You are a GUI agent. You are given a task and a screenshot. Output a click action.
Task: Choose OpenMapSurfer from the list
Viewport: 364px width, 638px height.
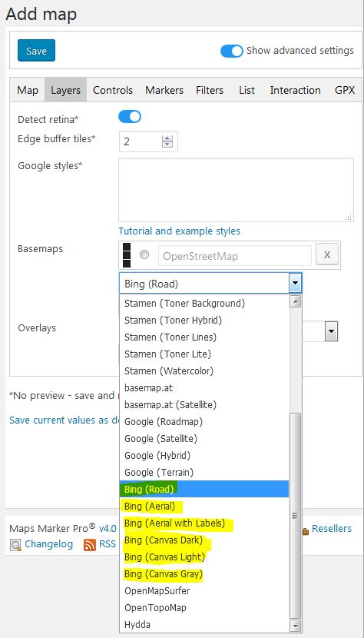pos(204,591)
